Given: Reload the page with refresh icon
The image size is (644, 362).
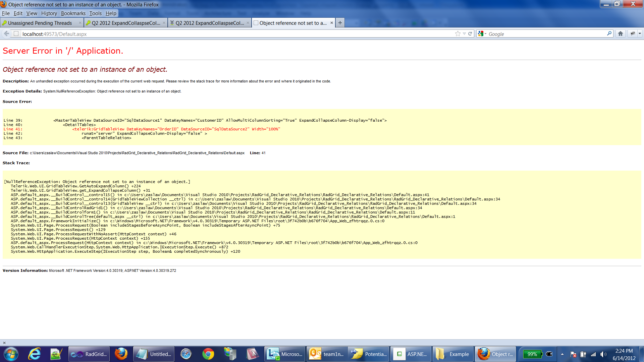Looking at the screenshot, I should pyautogui.click(x=470, y=34).
